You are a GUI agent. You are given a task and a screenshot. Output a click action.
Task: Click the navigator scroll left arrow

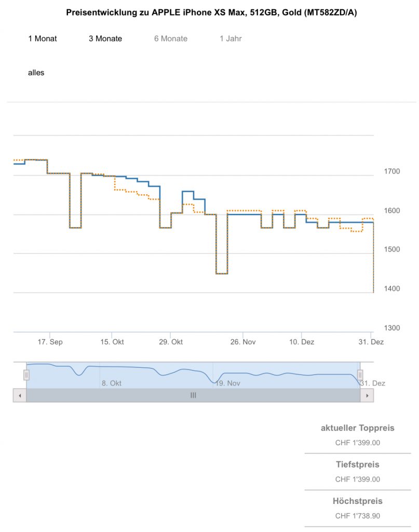coord(19,395)
